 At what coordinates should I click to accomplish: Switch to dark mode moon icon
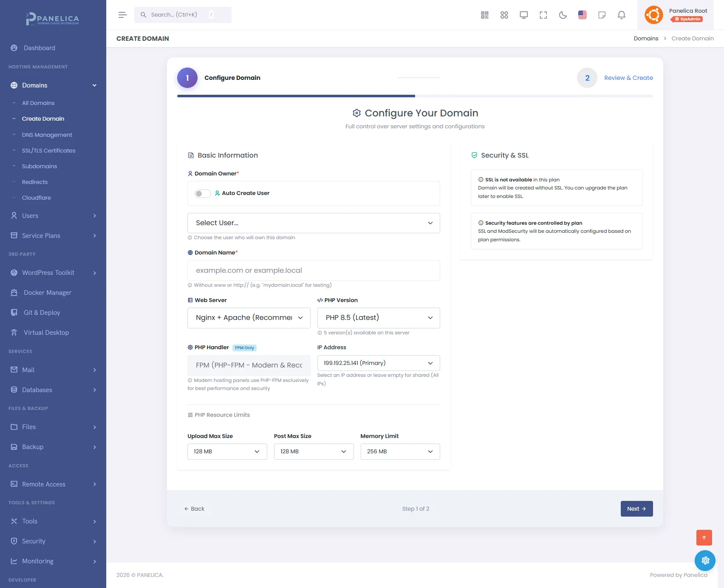[x=563, y=15]
